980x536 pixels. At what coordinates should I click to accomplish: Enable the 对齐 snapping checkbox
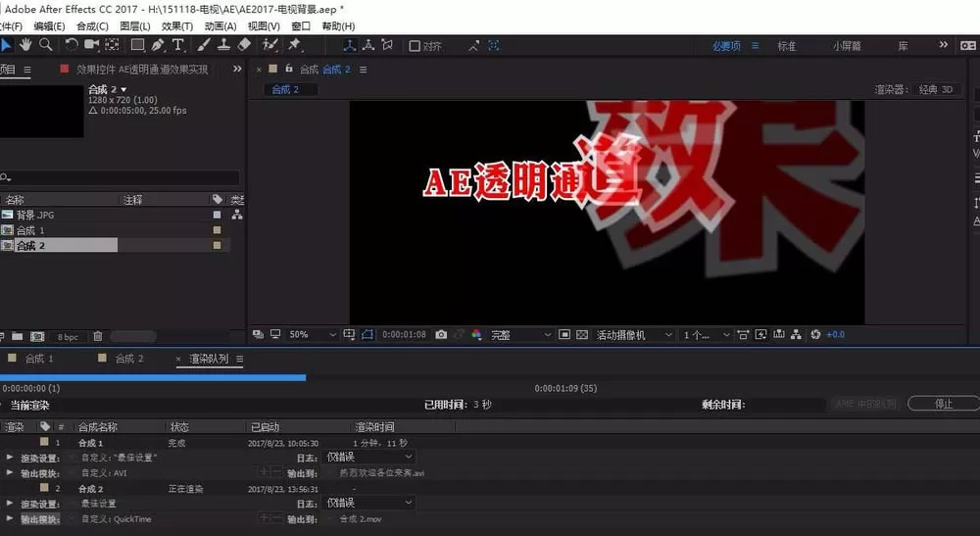[x=415, y=46]
